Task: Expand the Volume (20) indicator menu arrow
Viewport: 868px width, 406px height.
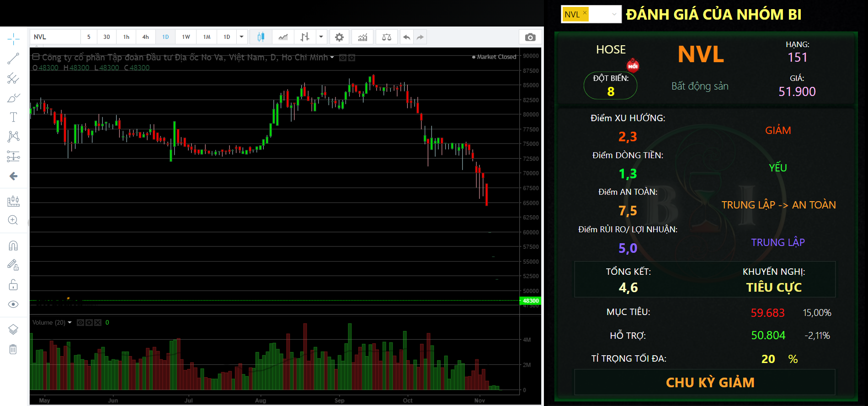Action: 70,323
